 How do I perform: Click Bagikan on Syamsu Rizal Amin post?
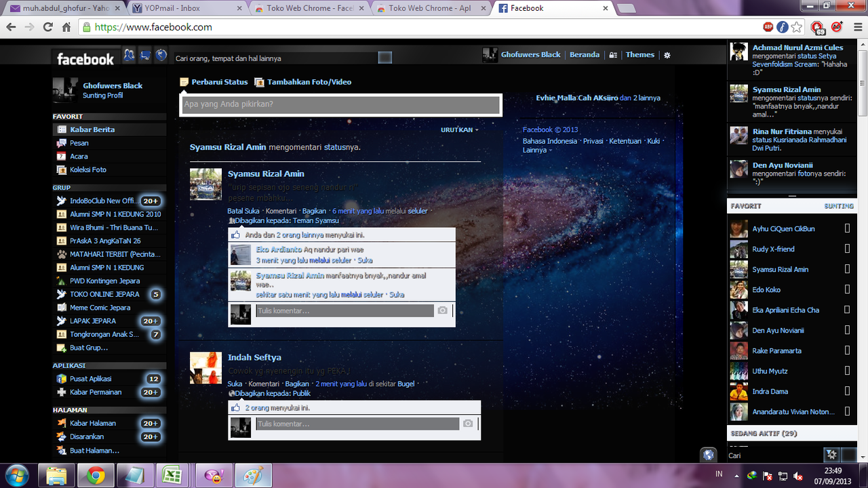(314, 211)
